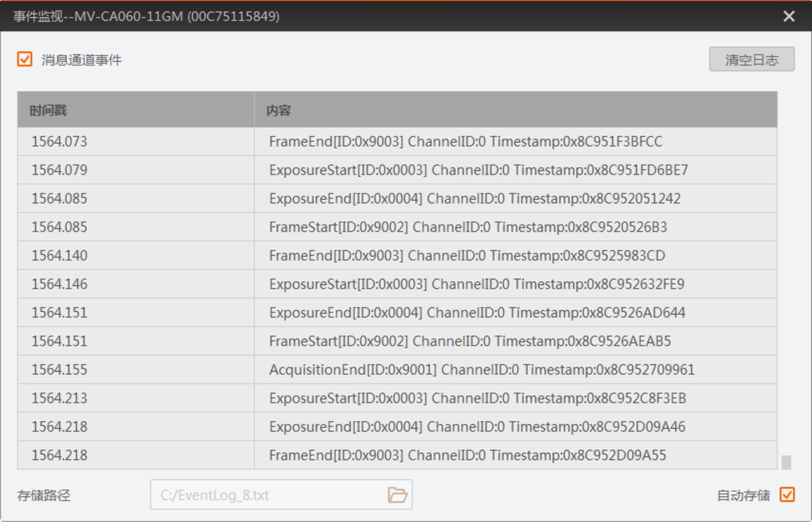The width and height of the screenshot is (812, 522).
Task: Click the log table scrollbar thumb
Action: click(x=786, y=462)
